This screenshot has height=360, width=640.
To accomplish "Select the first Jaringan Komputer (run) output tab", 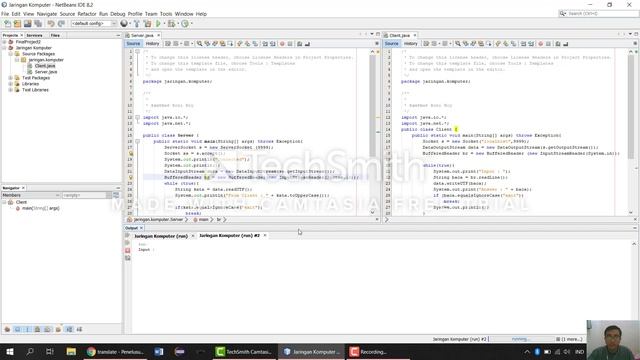I will click(x=161, y=236).
